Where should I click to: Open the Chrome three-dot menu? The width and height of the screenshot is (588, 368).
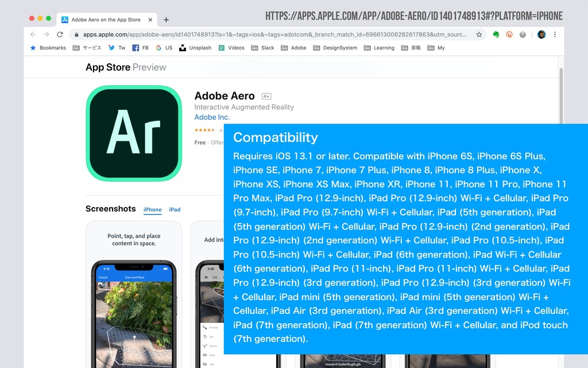click(555, 34)
